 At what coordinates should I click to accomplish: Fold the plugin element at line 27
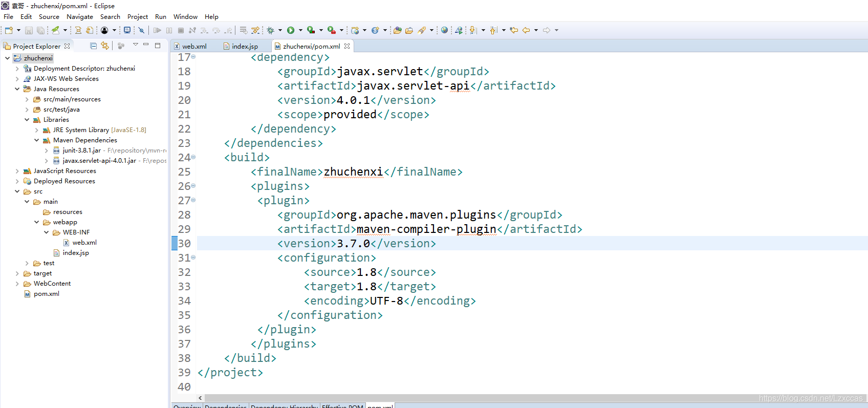click(193, 200)
